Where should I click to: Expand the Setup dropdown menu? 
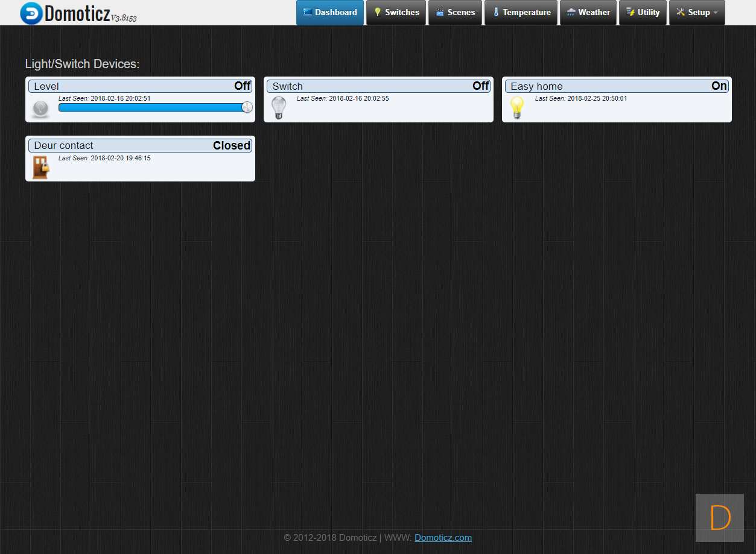697,13
